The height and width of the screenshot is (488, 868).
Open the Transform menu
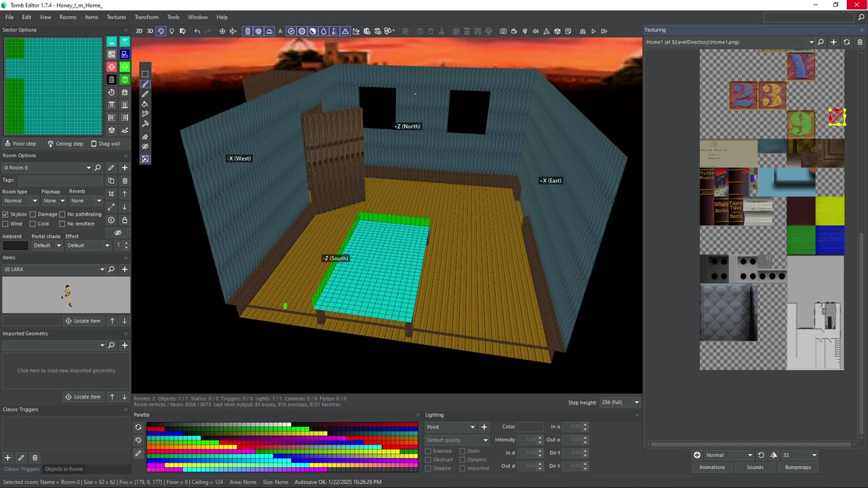pos(146,17)
